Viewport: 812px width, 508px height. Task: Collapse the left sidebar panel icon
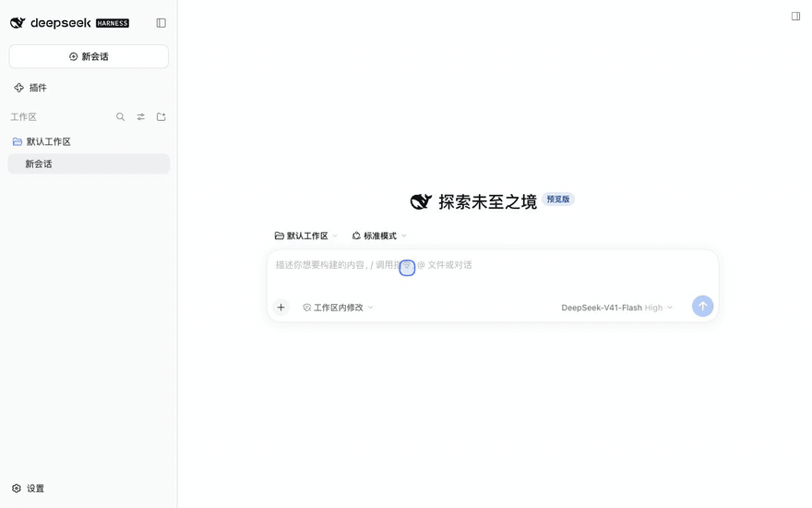point(161,23)
